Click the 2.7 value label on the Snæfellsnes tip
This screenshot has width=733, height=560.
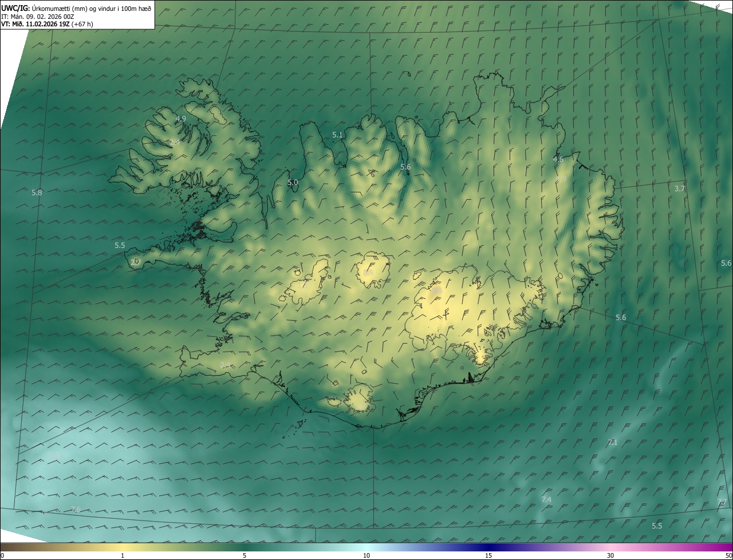coord(136,262)
